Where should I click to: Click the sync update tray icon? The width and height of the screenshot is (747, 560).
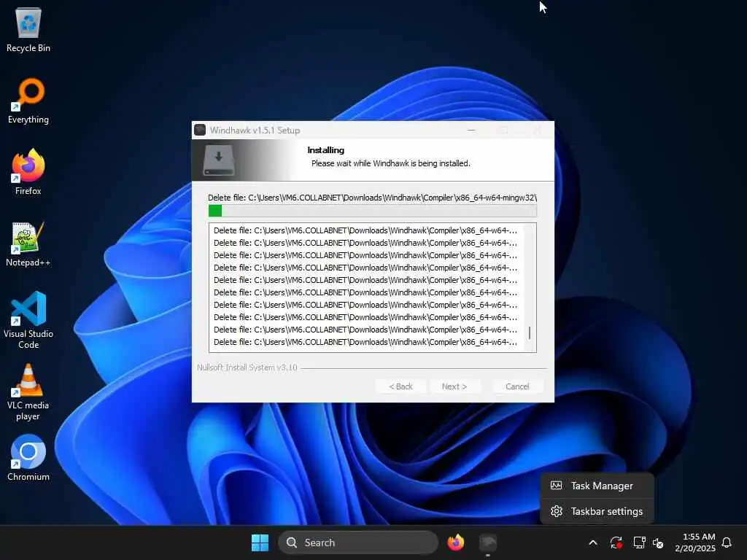pos(616,542)
